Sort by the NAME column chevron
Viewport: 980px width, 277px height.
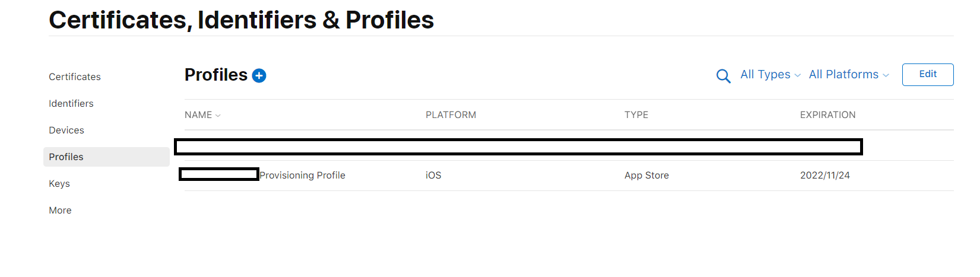[x=218, y=116]
